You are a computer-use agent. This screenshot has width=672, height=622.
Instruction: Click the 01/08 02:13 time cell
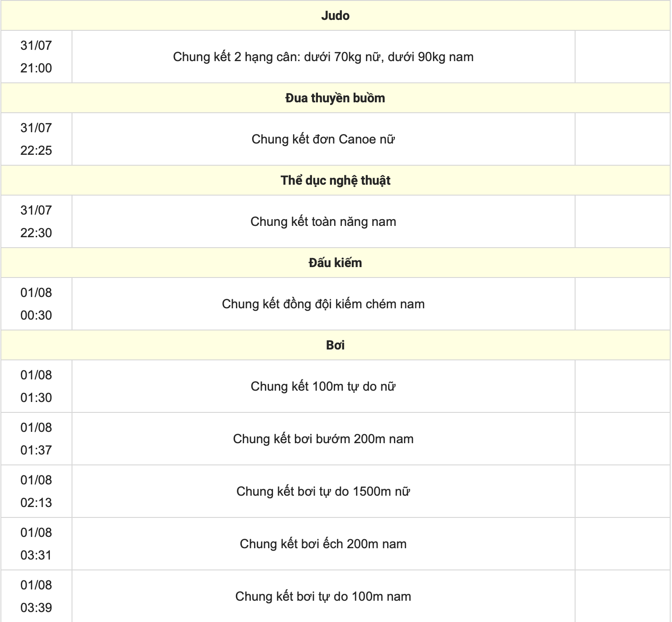(x=36, y=492)
